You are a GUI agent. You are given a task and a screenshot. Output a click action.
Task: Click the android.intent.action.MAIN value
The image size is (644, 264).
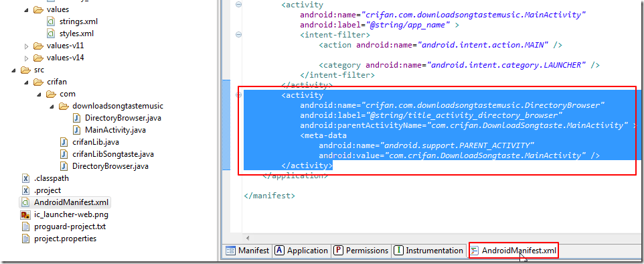point(483,45)
